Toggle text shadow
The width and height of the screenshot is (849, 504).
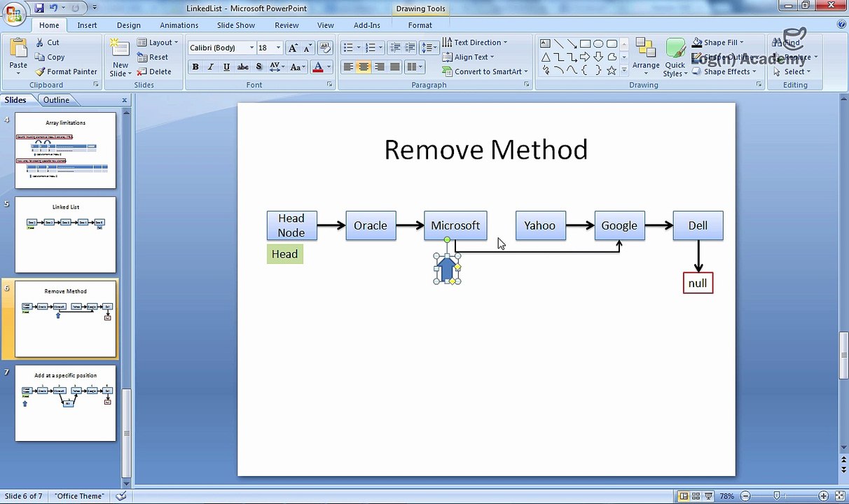tap(258, 67)
